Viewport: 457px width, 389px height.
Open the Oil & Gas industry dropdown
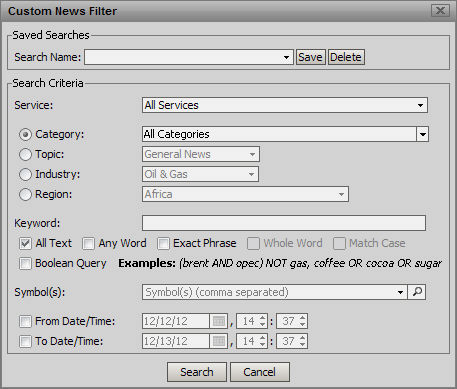[200, 174]
